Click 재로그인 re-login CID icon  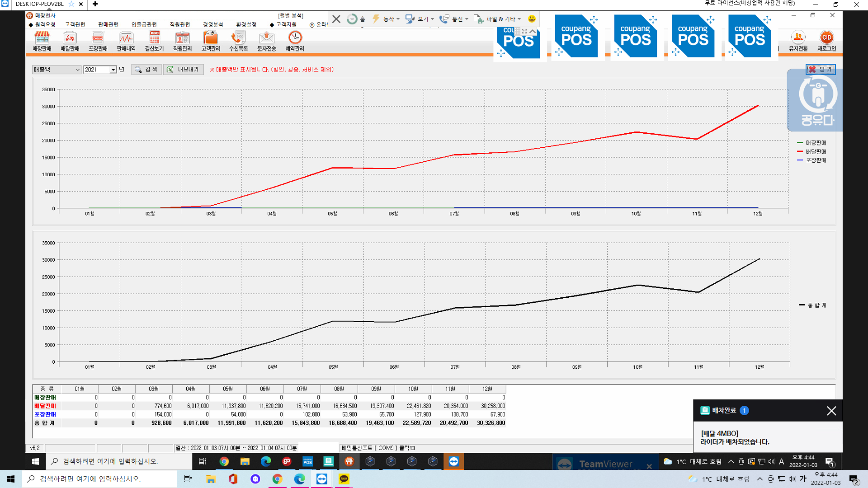pyautogui.click(x=826, y=41)
